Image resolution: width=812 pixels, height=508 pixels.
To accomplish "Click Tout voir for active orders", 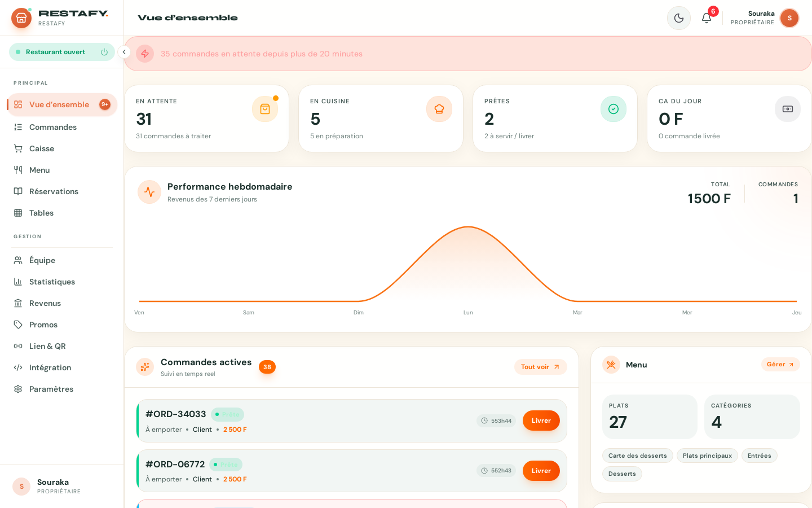I will pos(540,367).
